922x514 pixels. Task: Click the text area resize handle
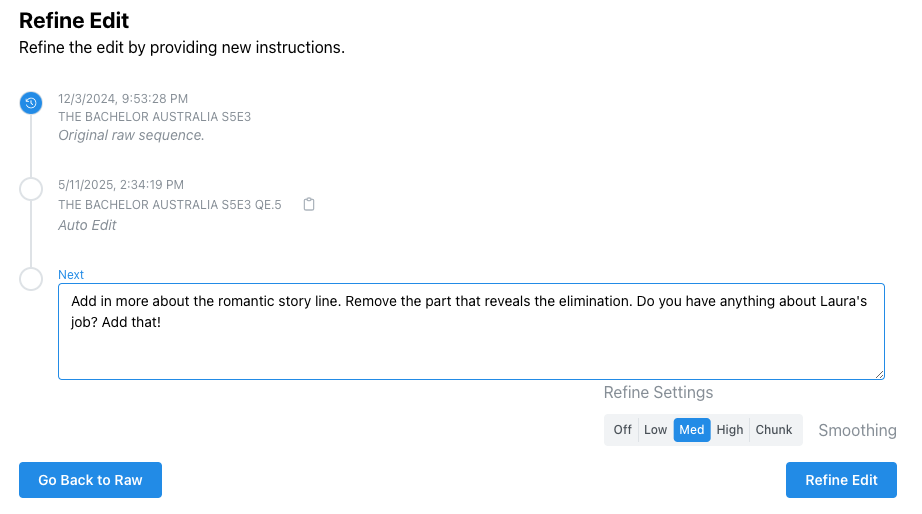[879, 374]
